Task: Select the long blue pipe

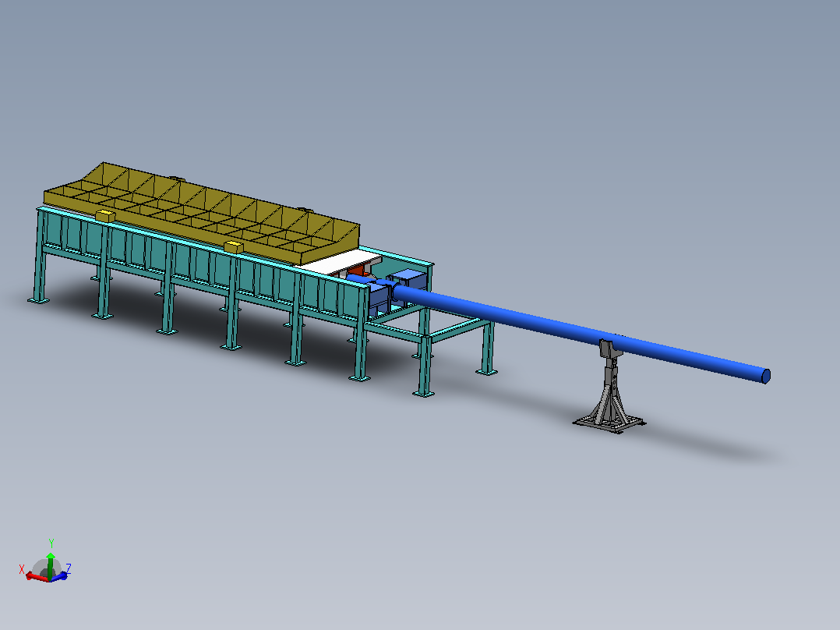Action: [x=581, y=332]
